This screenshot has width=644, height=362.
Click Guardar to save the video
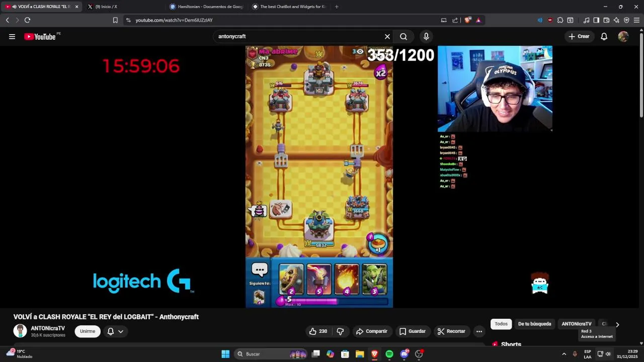412,331
